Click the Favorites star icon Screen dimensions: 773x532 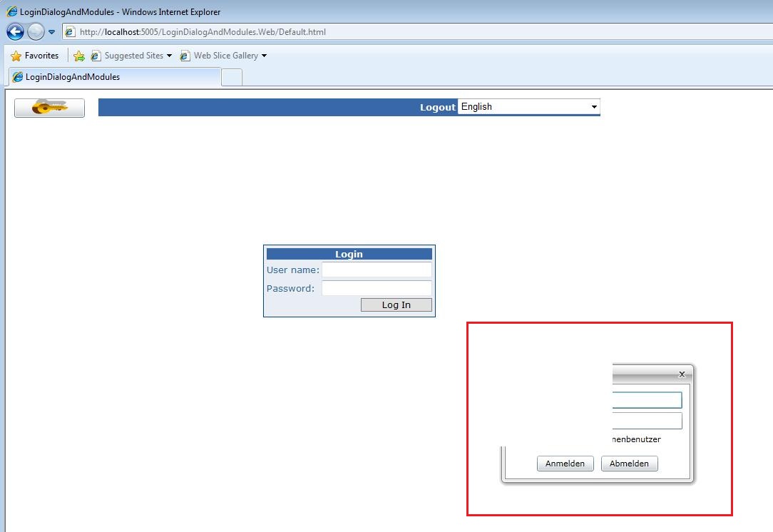pos(16,56)
